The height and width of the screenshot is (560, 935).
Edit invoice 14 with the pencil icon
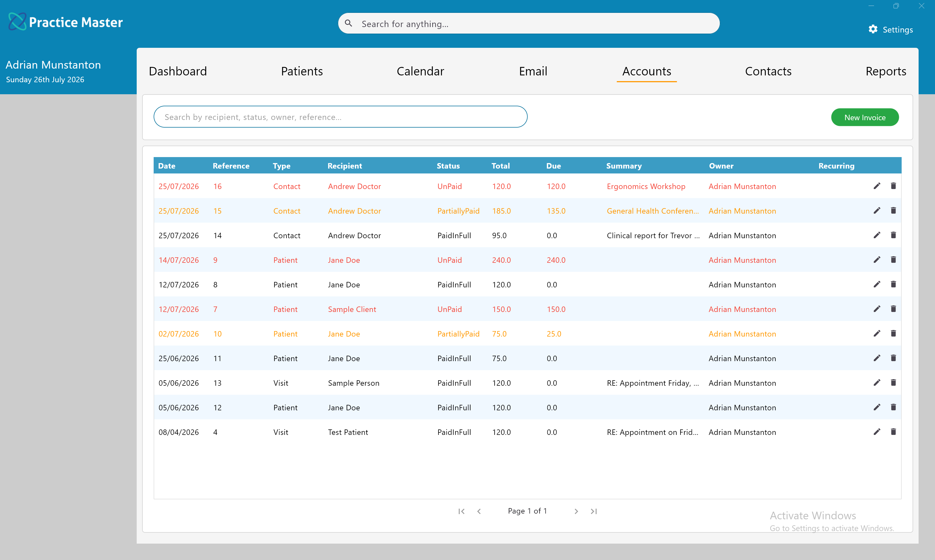tap(877, 235)
